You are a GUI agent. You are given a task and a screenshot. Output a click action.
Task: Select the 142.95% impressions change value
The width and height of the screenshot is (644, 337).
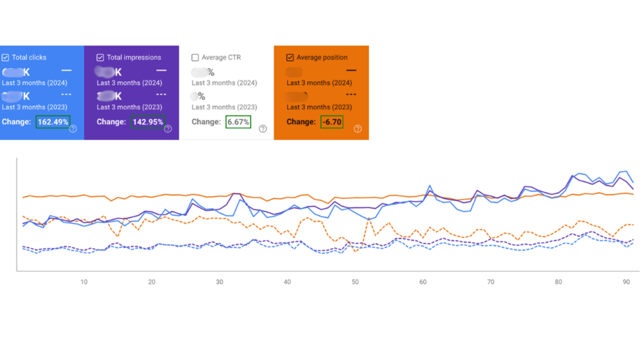coord(148,122)
